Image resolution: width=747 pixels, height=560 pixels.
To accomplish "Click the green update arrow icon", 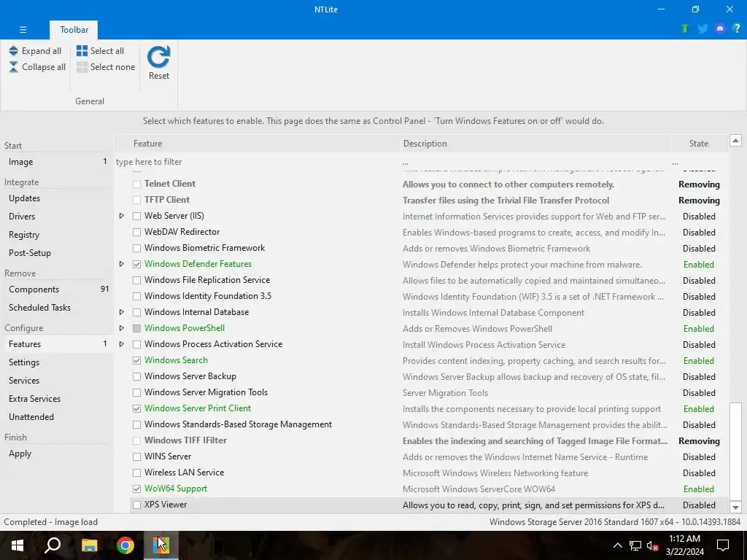I will point(685,28).
